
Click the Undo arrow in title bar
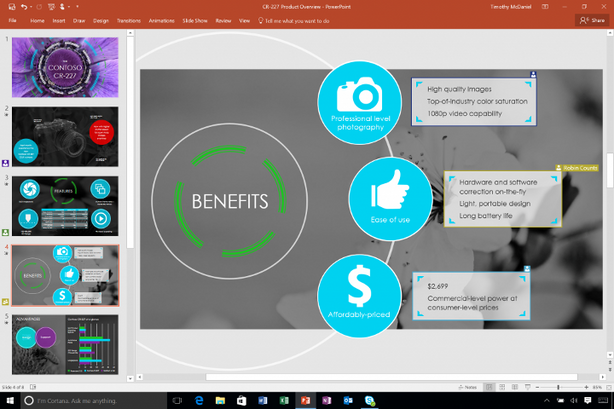(23, 7)
